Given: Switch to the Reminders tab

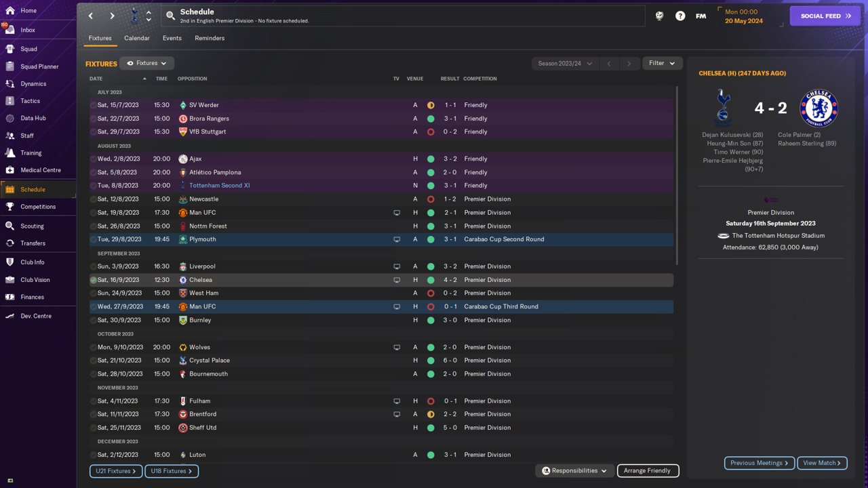Looking at the screenshot, I should point(210,38).
